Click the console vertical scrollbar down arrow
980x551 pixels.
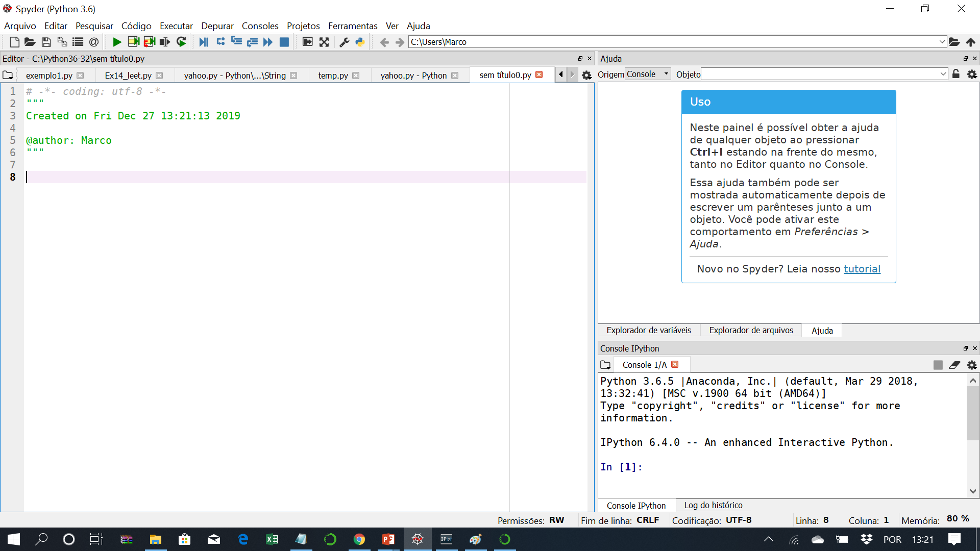pos(973,492)
